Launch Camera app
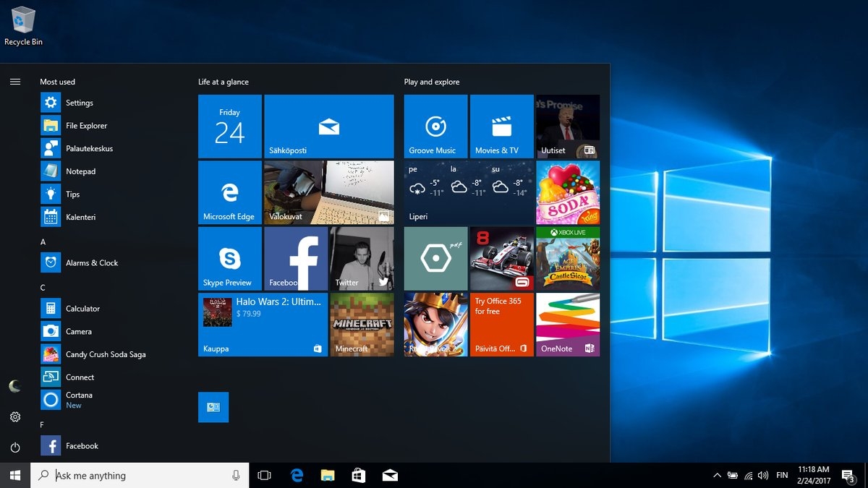This screenshot has height=488, width=868. click(109, 331)
